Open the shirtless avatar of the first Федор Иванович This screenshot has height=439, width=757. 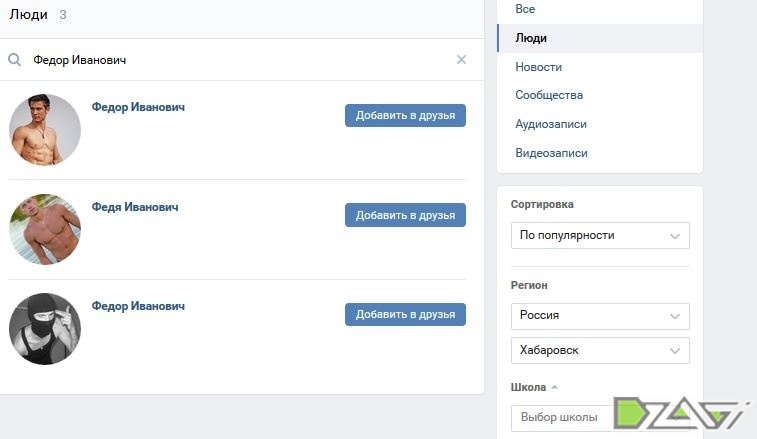click(x=45, y=130)
